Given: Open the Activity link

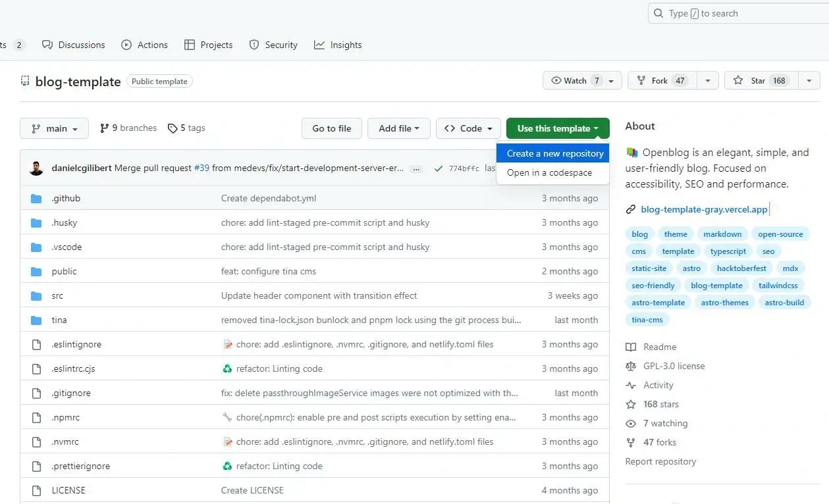Looking at the screenshot, I should (x=650, y=385).
